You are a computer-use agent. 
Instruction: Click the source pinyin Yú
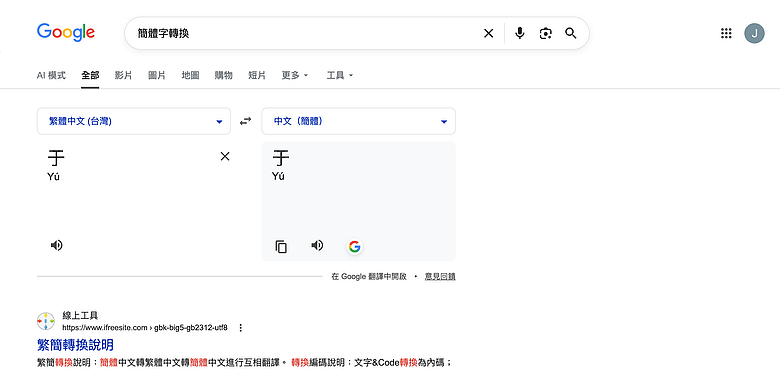[x=54, y=176]
